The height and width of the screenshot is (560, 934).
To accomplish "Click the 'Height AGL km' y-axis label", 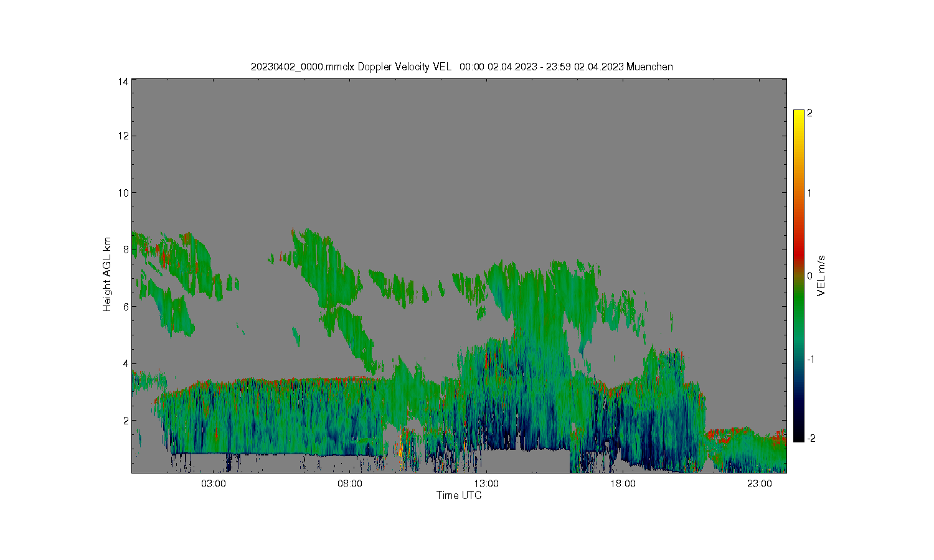I will [x=107, y=274].
